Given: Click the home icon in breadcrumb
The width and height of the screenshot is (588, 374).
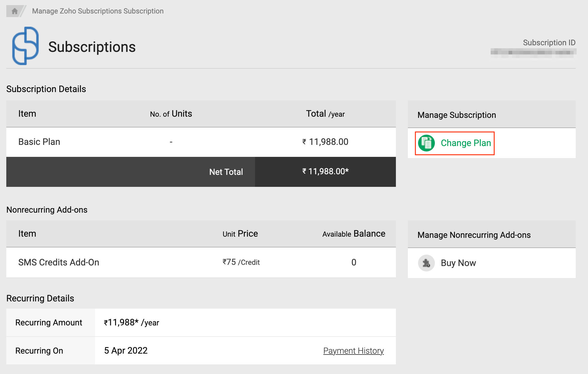Looking at the screenshot, I should pyautogui.click(x=14, y=11).
